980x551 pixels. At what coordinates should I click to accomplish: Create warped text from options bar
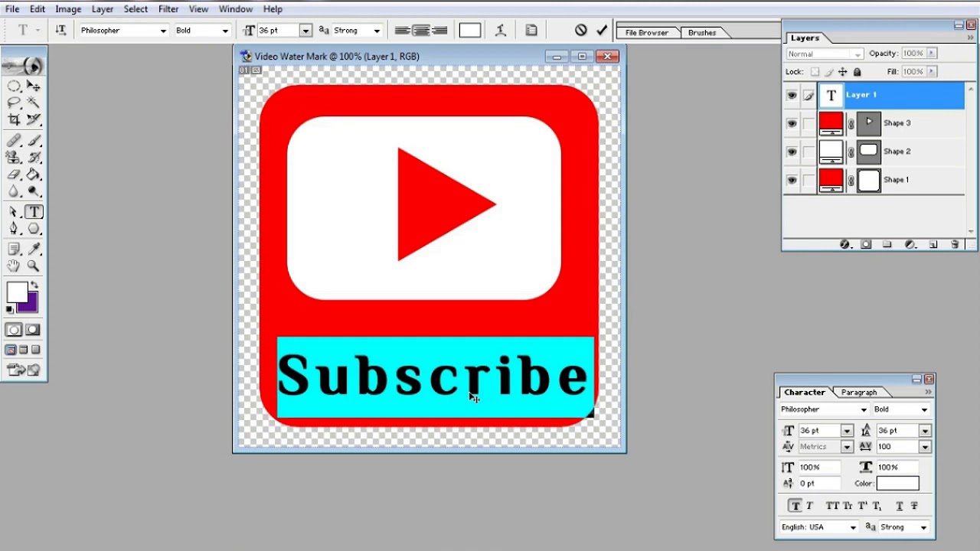tap(500, 31)
